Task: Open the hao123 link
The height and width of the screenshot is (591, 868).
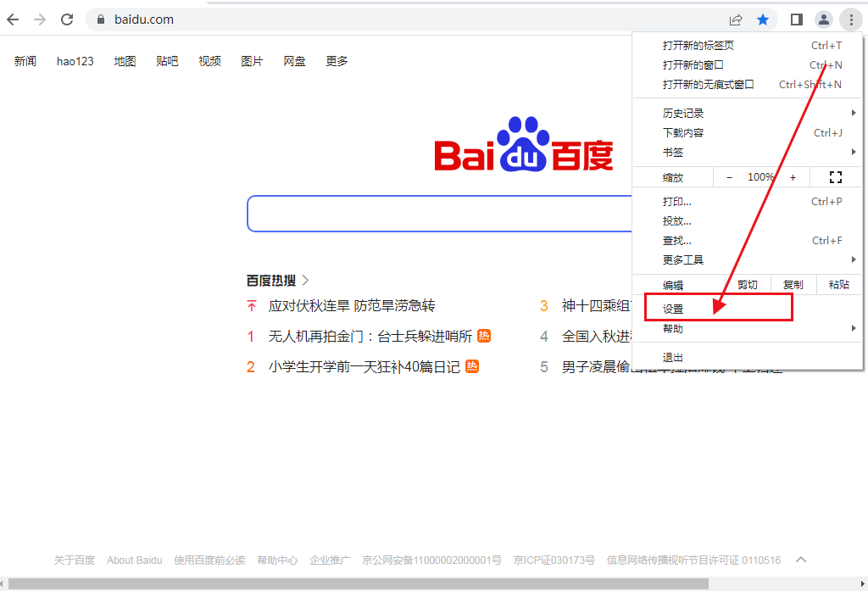Action: tap(75, 61)
